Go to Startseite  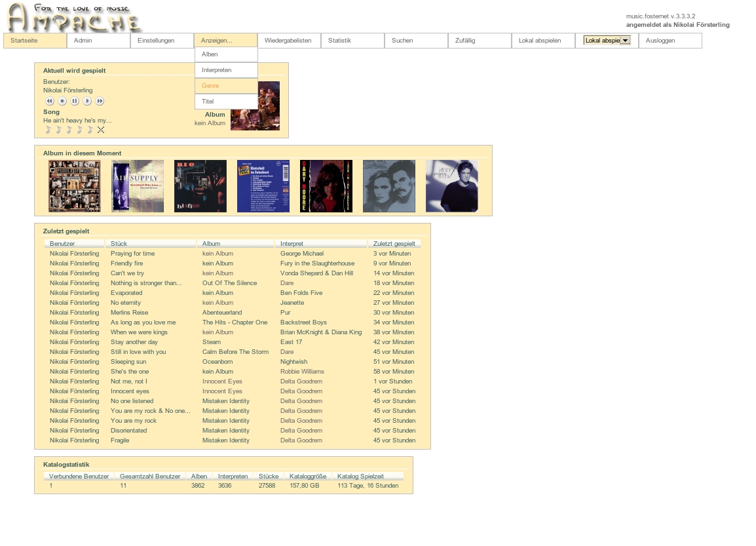tap(35, 41)
